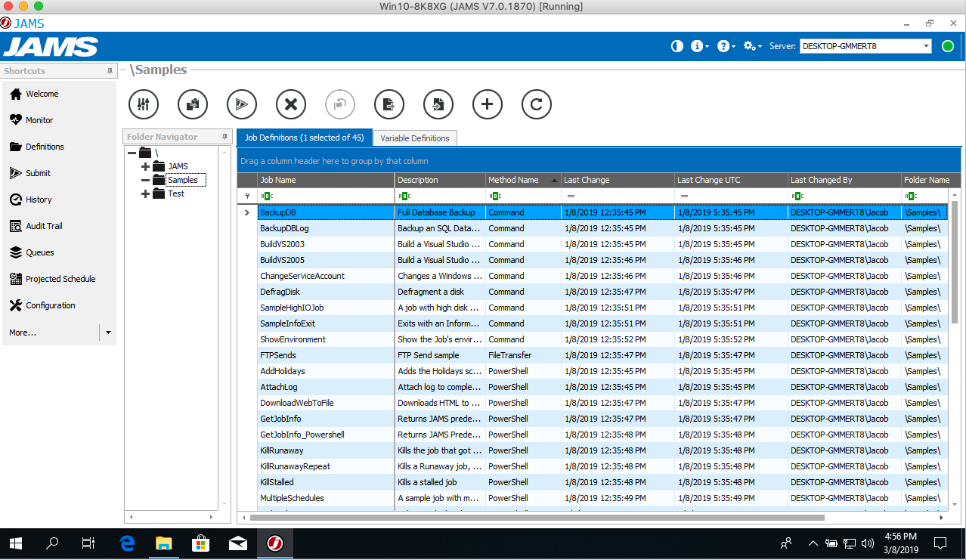966x560 pixels.
Task: Sort by the Method Name column header
Action: click(x=523, y=180)
